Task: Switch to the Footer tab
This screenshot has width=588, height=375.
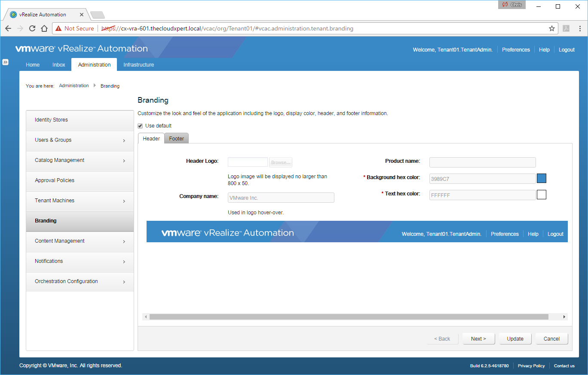Action: [176, 138]
